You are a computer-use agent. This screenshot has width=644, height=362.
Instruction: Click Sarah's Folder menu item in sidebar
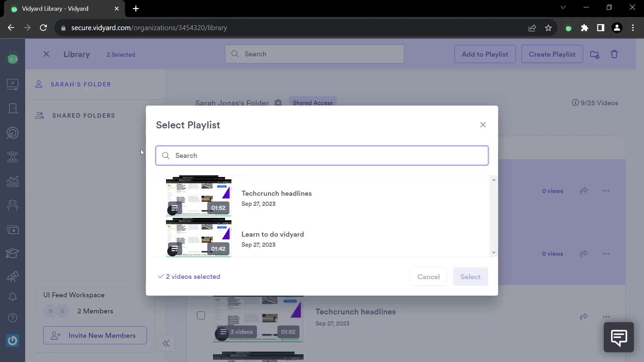pyautogui.click(x=81, y=84)
